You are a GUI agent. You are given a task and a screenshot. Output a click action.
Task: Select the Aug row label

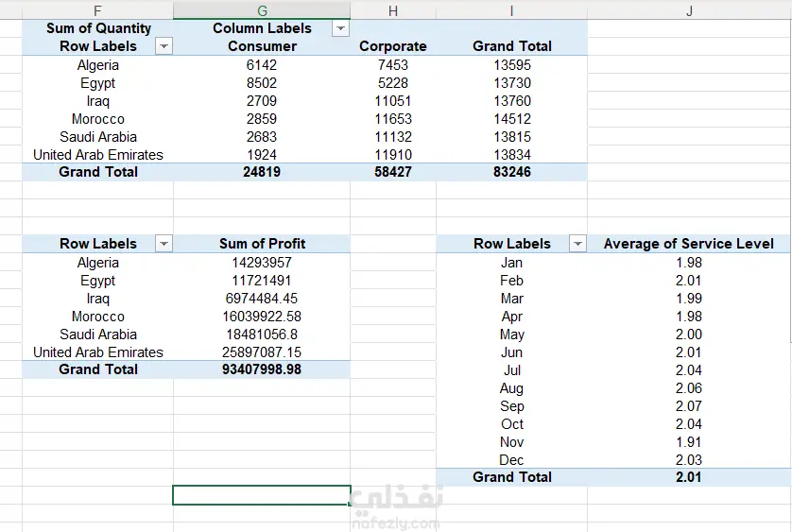coord(511,388)
